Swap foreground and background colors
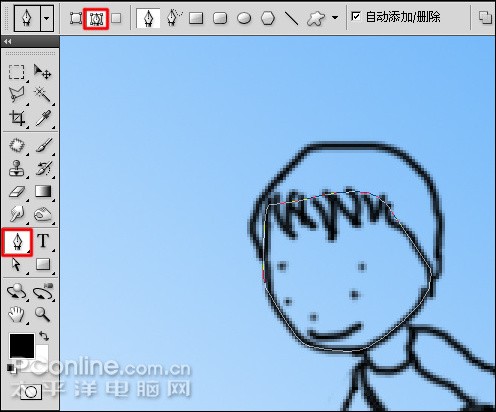Image resolution: width=496 pixels, height=412 pixels. (44, 336)
